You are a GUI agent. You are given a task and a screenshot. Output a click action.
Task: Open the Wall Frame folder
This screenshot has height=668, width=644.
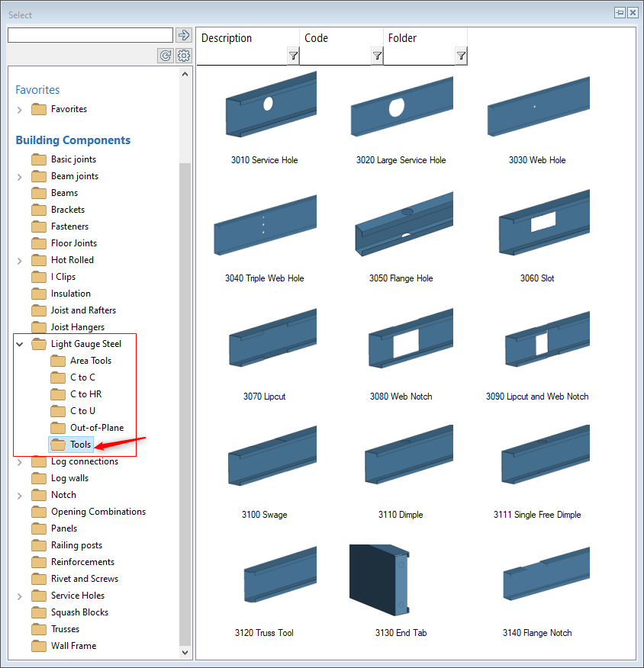[x=73, y=646]
